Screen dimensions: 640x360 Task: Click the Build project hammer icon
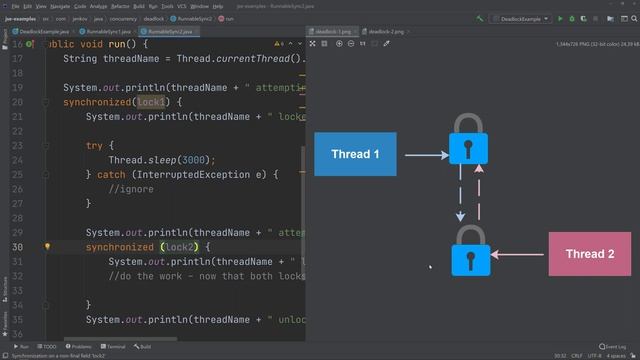480,19
